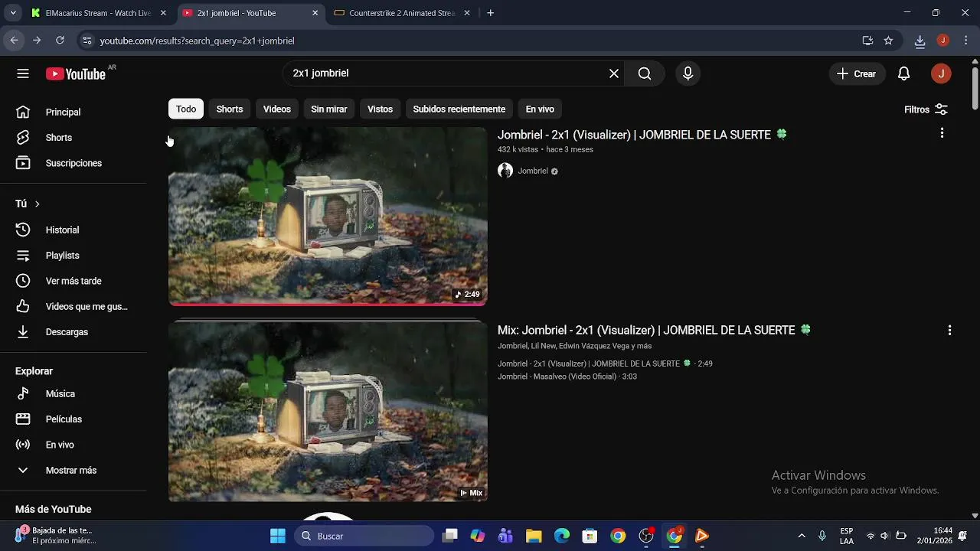This screenshot has width=980, height=551.
Task: Open Chrome downloads icon
Action: 920,41
